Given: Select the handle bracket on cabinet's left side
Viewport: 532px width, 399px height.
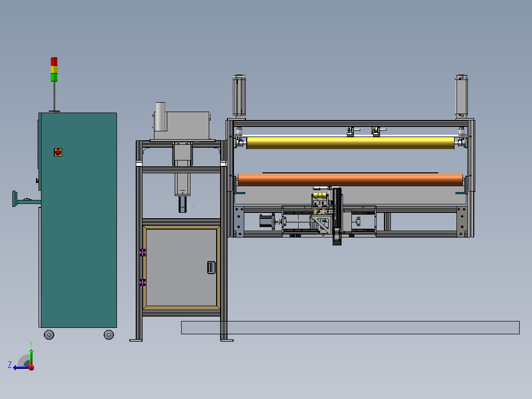Looking at the screenshot, I should pyautogui.click(x=27, y=199).
